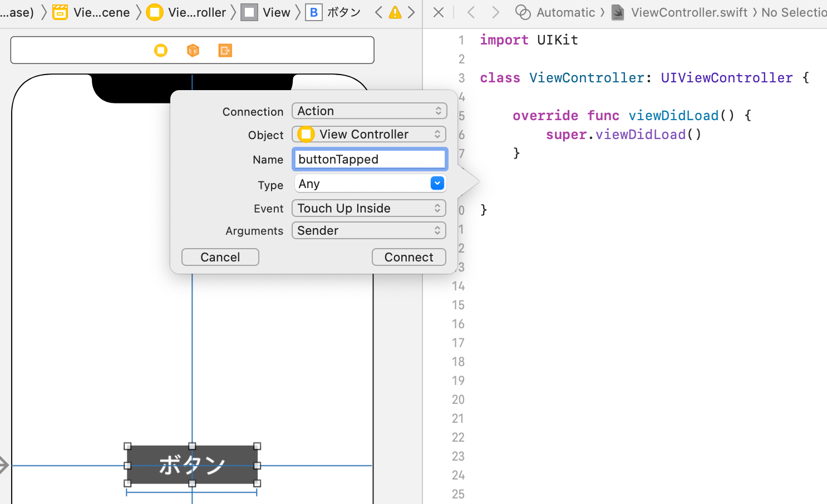Click the Exit icon in scene dock

pyautogui.click(x=225, y=51)
